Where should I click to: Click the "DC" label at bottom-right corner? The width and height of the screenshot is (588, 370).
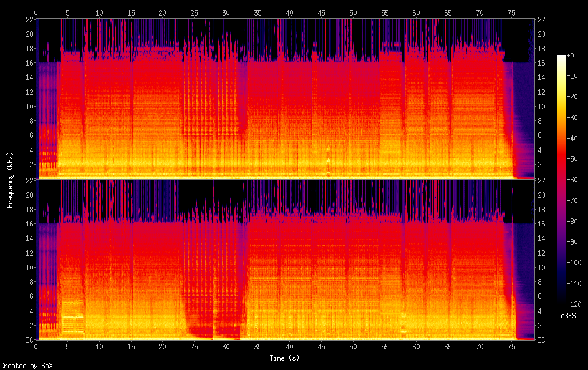(x=542, y=340)
